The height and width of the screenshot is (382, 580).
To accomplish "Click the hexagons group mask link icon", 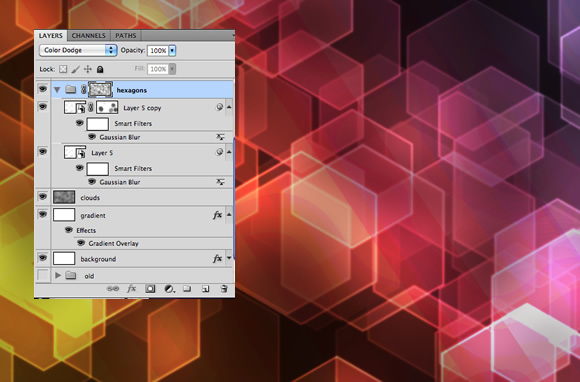I will [84, 89].
